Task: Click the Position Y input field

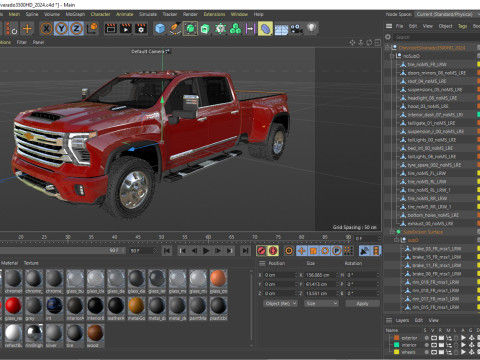Action: 280,284
